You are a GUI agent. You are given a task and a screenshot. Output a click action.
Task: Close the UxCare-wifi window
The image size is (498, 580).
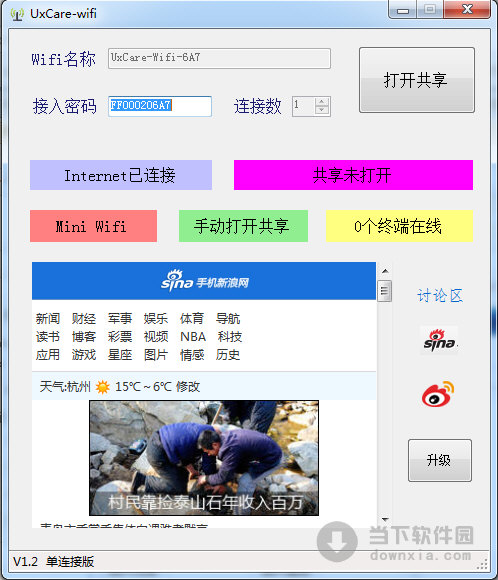(x=468, y=10)
